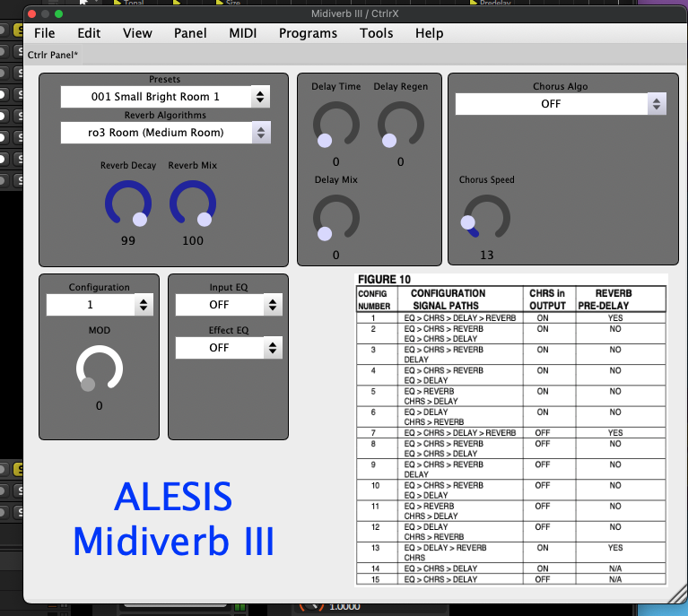Screen dimensions: 688x616
Task: Click the MOD knob
Action: (100, 369)
